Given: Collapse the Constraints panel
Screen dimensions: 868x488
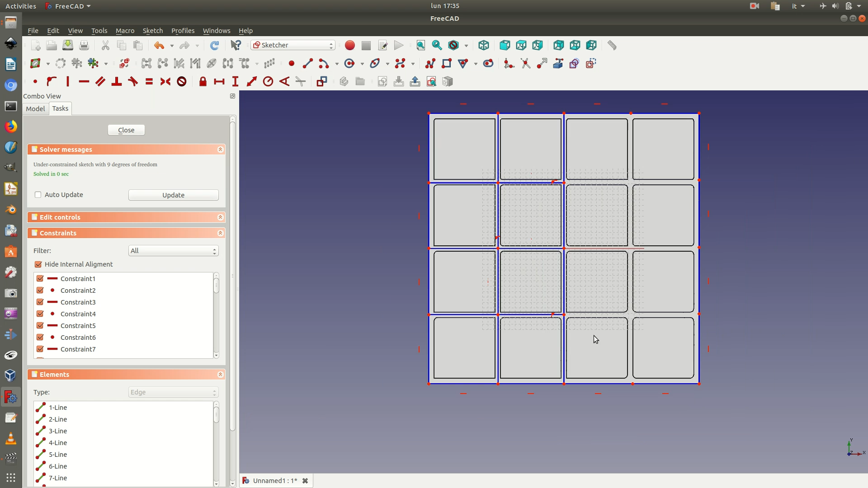Looking at the screenshot, I should click(221, 233).
